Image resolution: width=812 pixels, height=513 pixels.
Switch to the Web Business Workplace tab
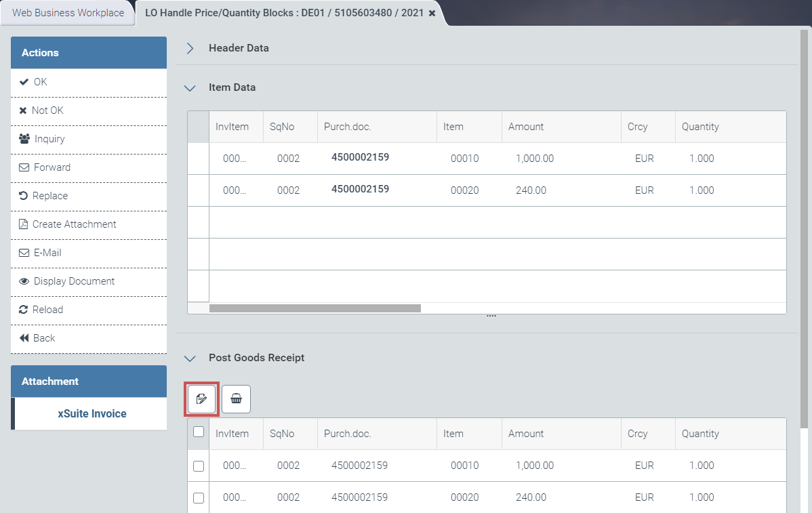click(x=68, y=13)
